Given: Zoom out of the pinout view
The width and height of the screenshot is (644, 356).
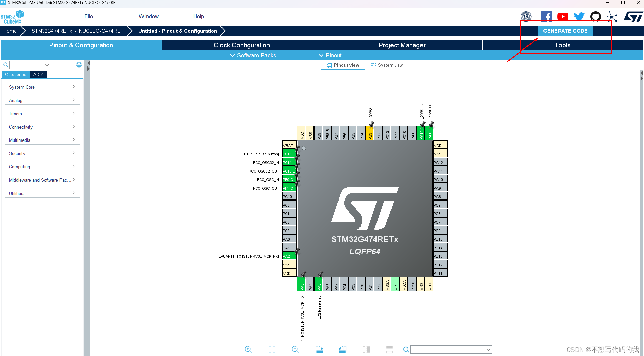Looking at the screenshot, I should [x=295, y=350].
